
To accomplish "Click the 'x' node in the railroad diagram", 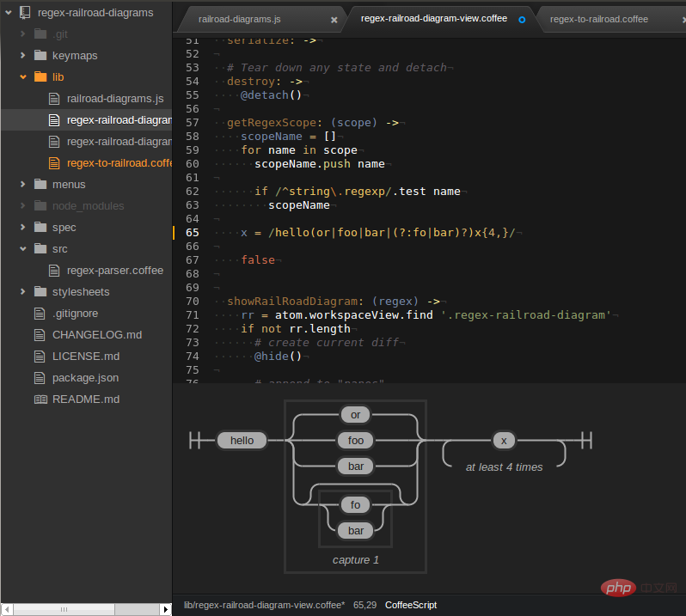I will [x=504, y=440].
